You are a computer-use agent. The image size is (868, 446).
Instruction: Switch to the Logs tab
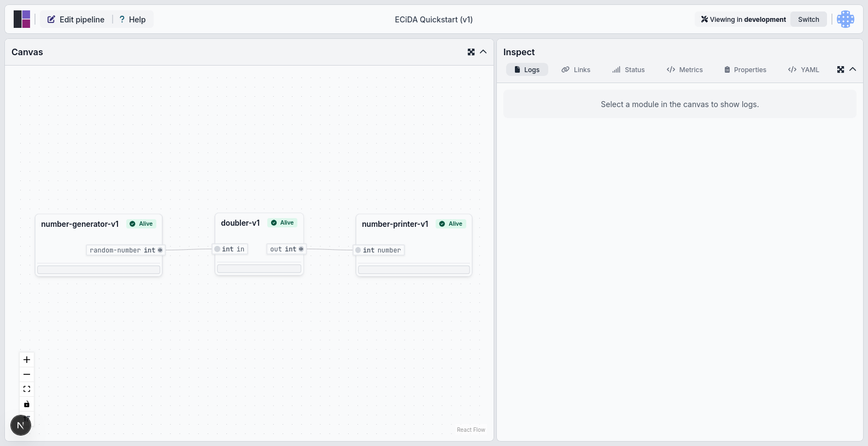527,69
